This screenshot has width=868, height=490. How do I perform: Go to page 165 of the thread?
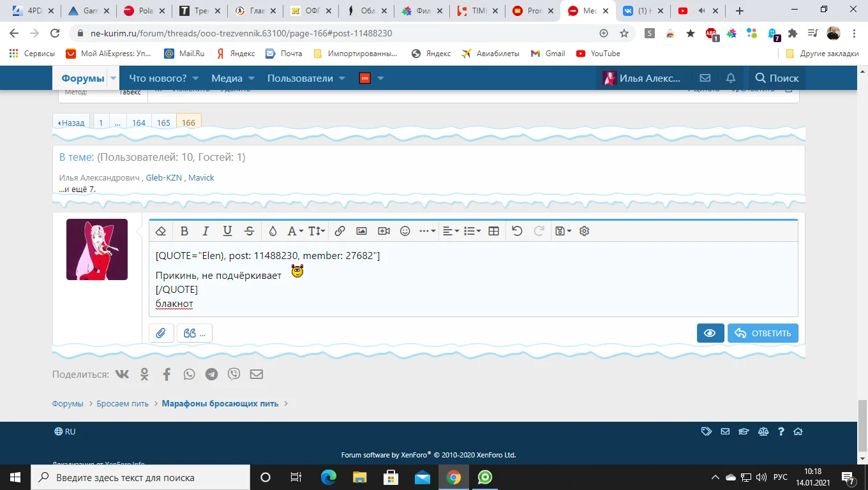click(164, 122)
